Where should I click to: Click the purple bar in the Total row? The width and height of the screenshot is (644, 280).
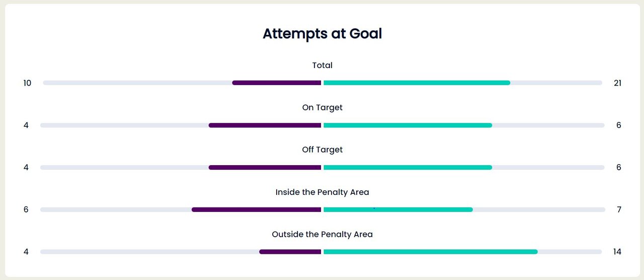(276, 83)
